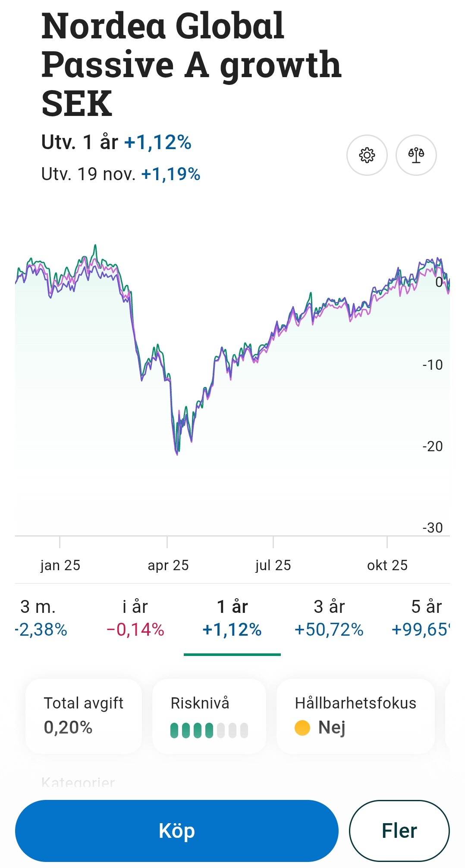Tap the Nordea Global Passive fund title

pyautogui.click(x=192, y=64)
